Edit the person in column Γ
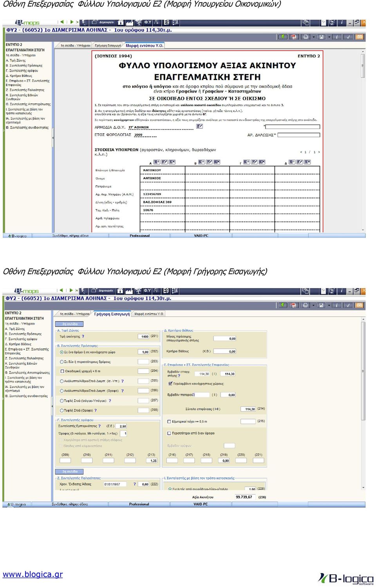This screenshot has height=588, width=376. (x=255, y=162)
